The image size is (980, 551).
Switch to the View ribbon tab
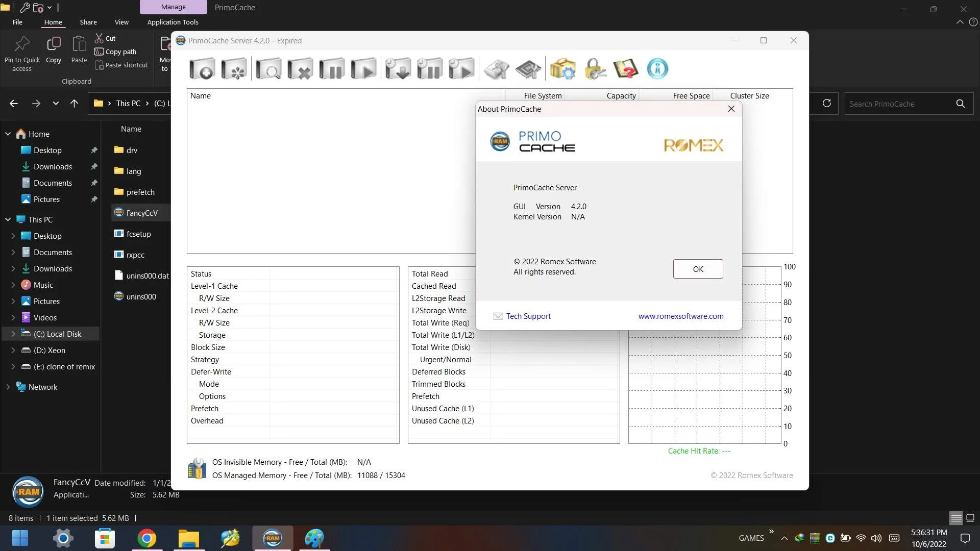tap(121, 22)
